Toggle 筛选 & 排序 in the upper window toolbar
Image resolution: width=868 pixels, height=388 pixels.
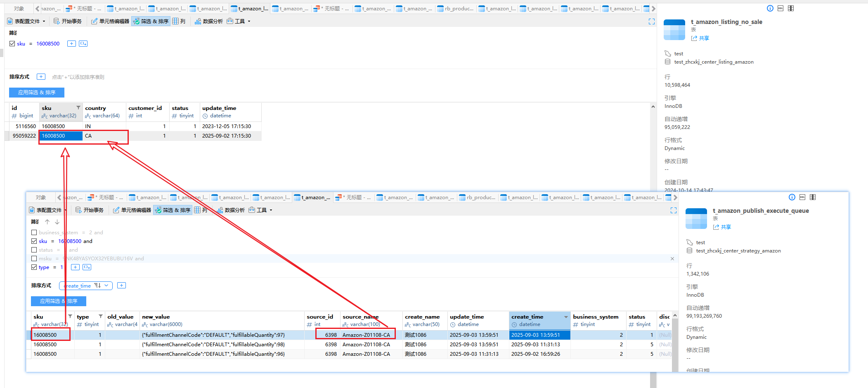coord(151,21)
